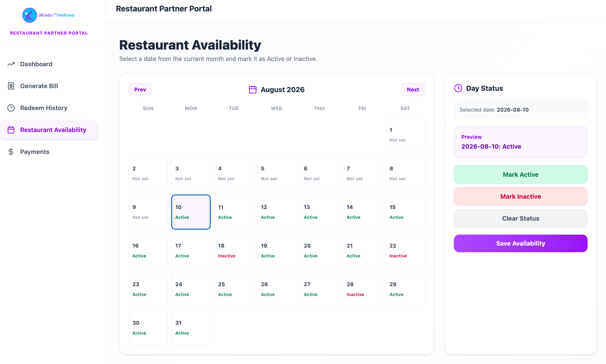Click the selected day 10 Active cell
The height and width of the screenshot is (364, 606).
[x=191, y=212]
